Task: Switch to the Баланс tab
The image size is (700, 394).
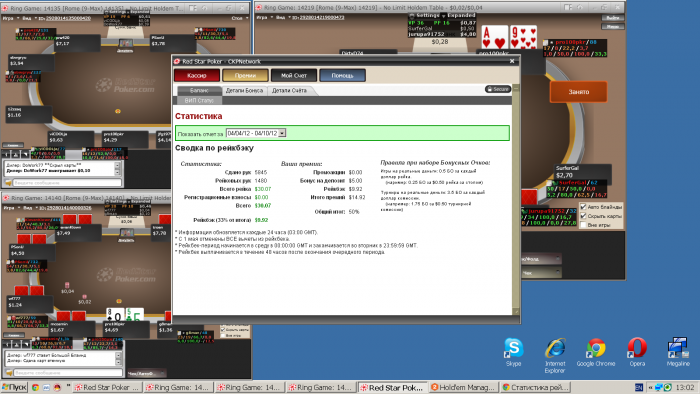Action: (x=199, y=90)
